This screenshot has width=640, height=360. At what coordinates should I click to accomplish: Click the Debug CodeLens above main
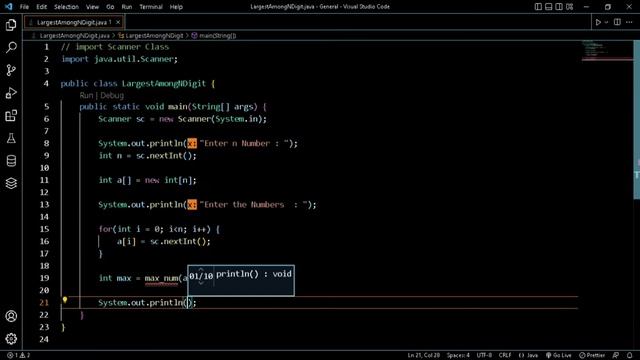[x=112, y=96]
